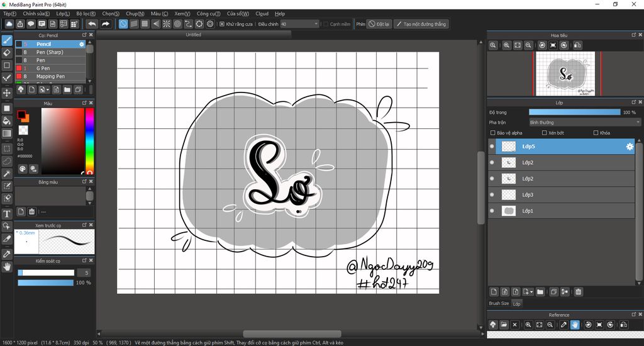The width and height of the screenshot is (644, 346).
Task: Toggle visibility of Lớp3 layer
Action: coord(492,195)
